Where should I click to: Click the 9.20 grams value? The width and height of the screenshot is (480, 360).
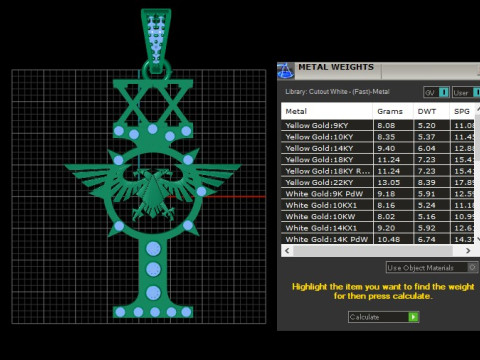[x=386, y=228]
